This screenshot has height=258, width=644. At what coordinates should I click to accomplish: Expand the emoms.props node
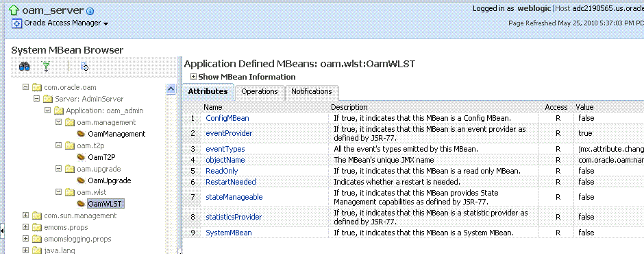26,227
